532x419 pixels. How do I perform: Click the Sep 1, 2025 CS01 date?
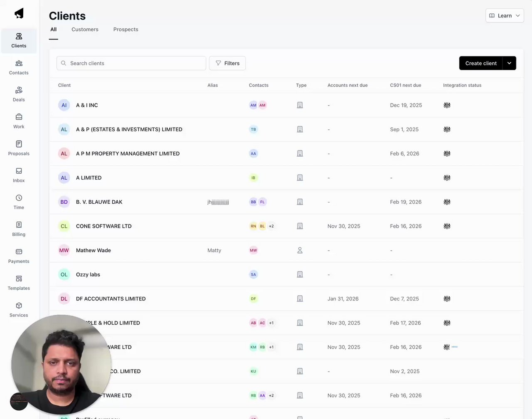[404, 129]
